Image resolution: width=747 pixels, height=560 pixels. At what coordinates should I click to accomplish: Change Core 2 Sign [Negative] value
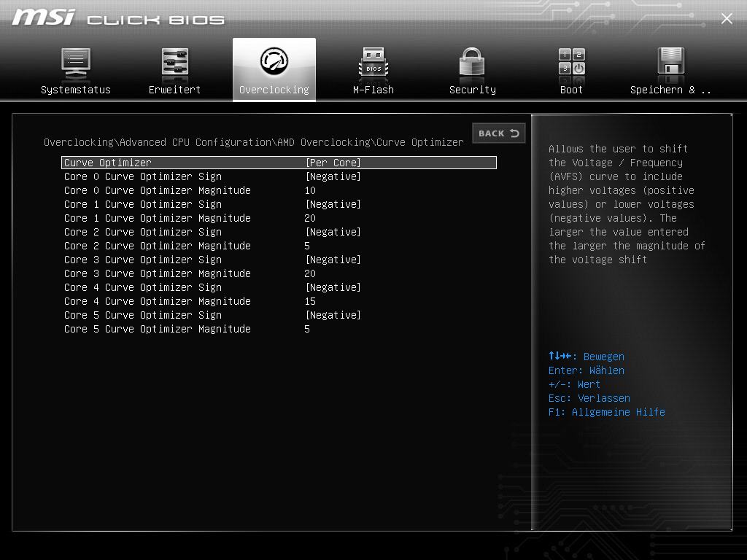pos(333,232)
